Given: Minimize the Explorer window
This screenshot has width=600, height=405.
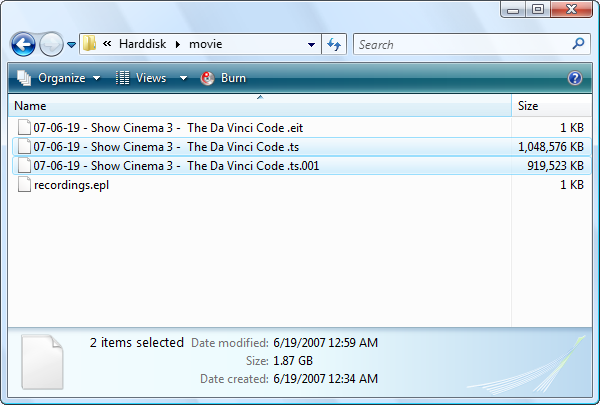Looking at the screenshot, I should (x=513, y=10).
